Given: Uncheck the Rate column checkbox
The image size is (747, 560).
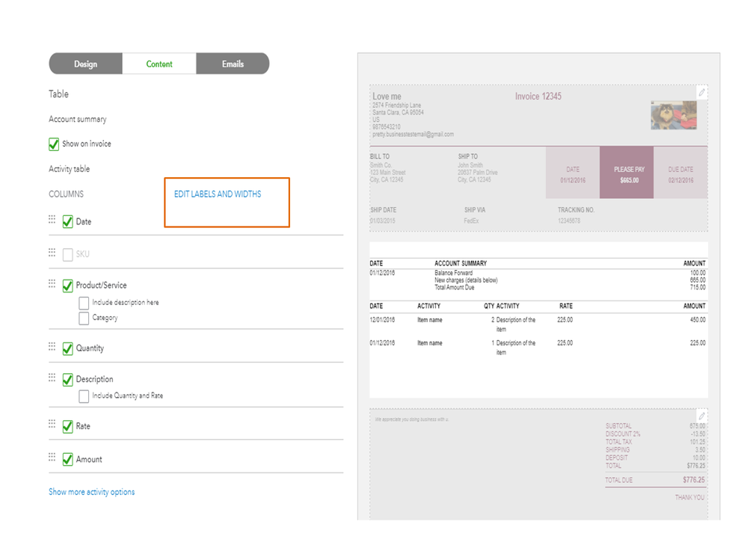Looking at the screenshot, I should [68, 427].
